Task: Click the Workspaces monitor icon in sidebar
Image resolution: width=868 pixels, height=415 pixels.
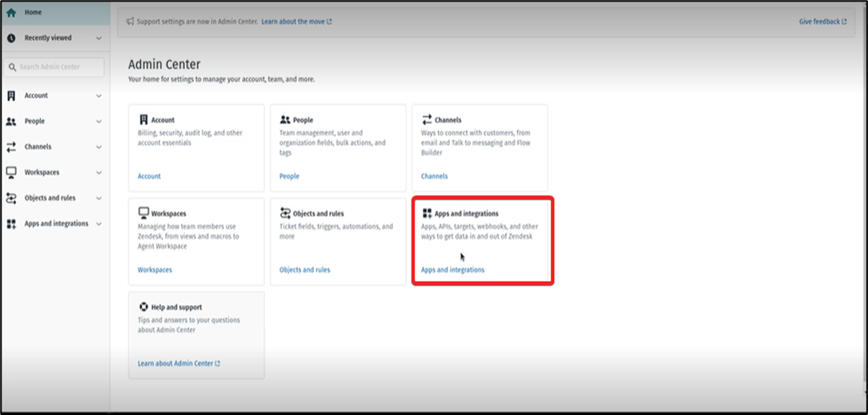Action: click(11, 172)
